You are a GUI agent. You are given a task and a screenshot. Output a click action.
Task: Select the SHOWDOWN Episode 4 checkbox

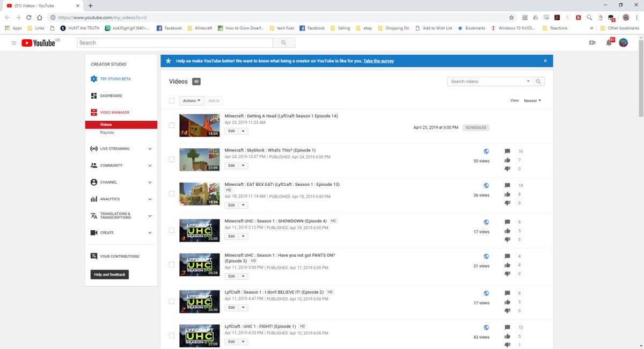(172, 230)
